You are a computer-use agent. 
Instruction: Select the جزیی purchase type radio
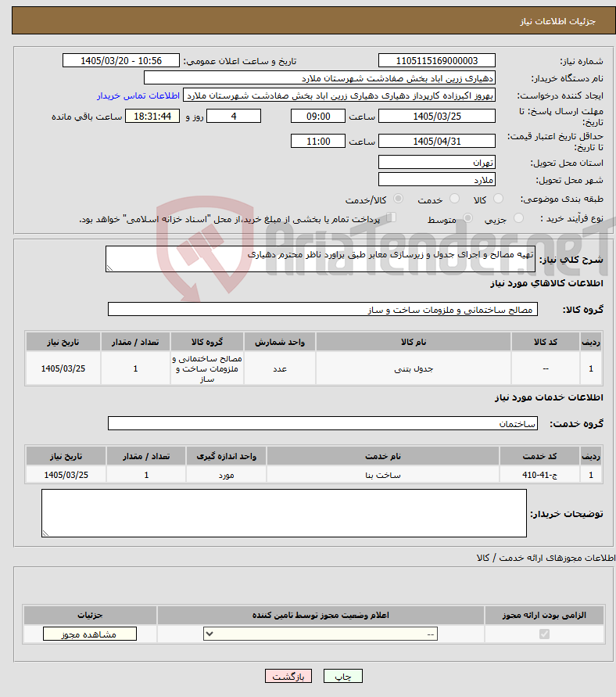pyautogui.click(x=518, y=218)
